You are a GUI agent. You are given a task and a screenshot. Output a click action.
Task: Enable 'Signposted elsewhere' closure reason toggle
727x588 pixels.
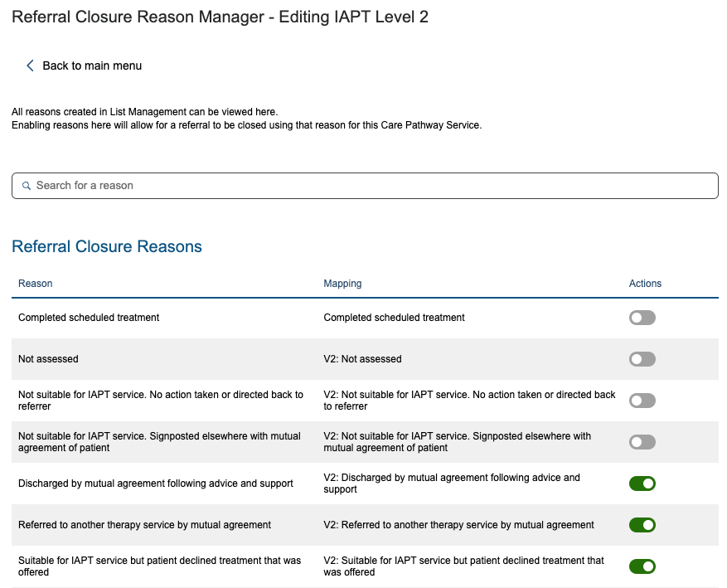tap(642, 442)
